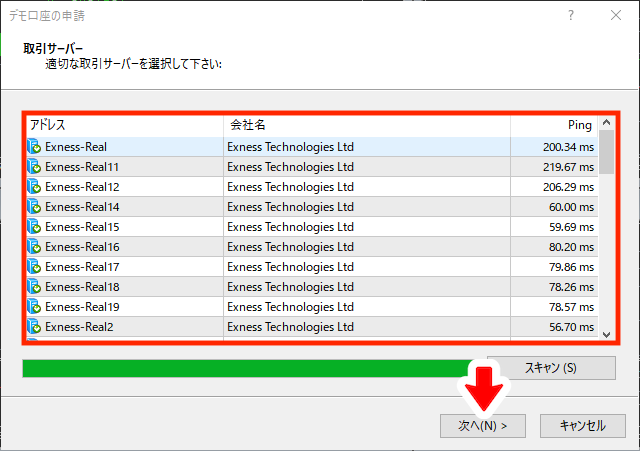Click company name in the Exness-Real12 row

(x=290, y=187)
